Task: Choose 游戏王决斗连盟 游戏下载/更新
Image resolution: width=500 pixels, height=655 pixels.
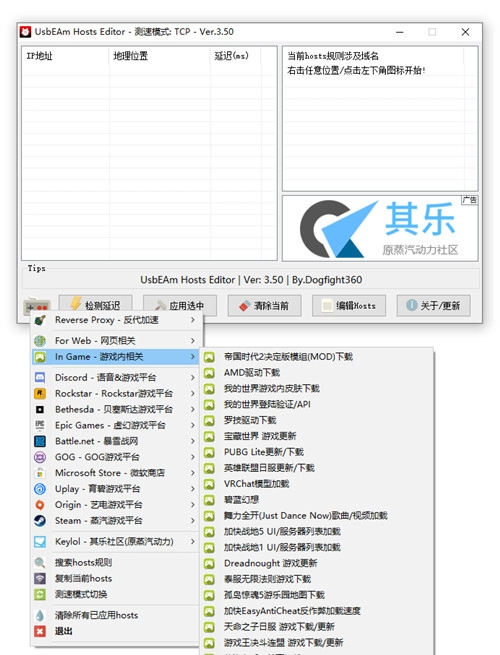Action: click(x=317, y=642)
